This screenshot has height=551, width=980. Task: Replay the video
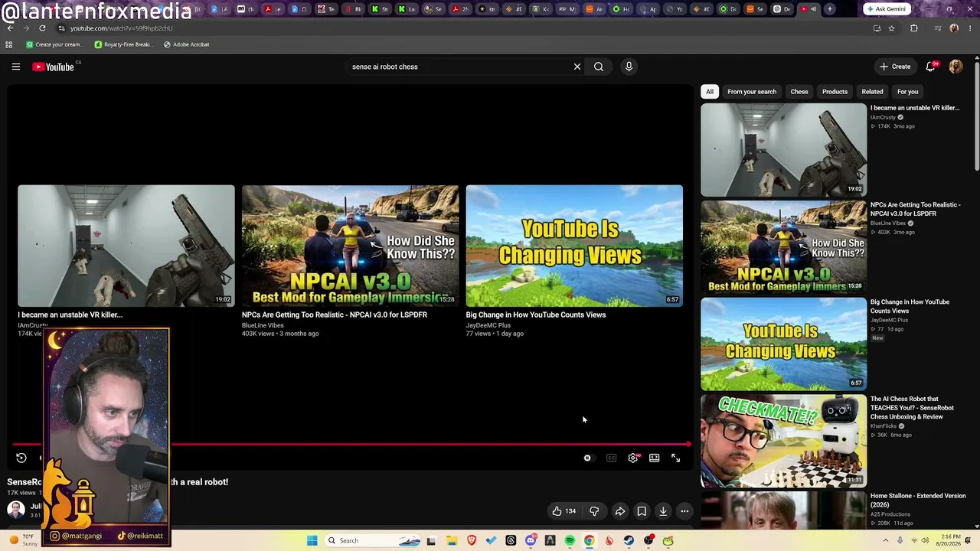coord(21,458)
